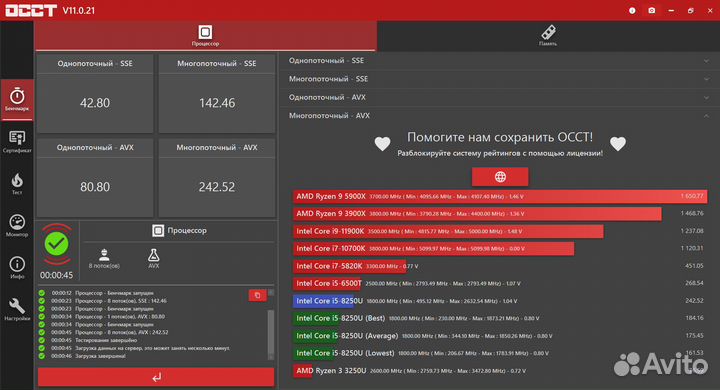Screen dimensions: 720x390
Task: Click the processor chip icon above test settings
Action: coord(158,230)
